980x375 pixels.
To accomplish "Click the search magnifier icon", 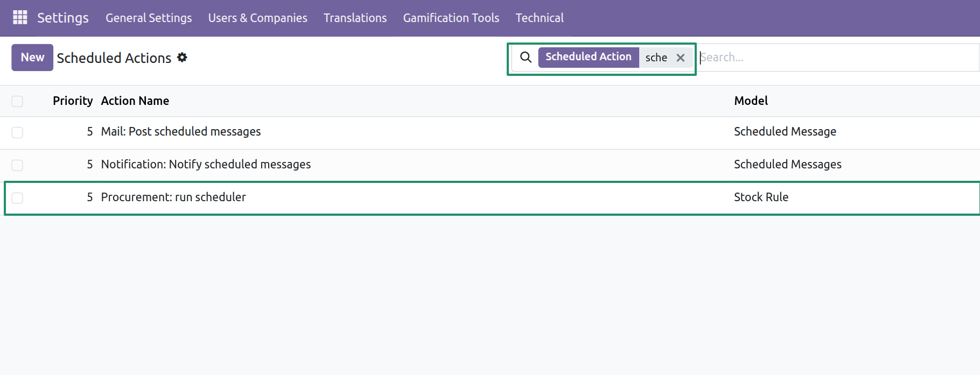I will (x=526, y=57).
